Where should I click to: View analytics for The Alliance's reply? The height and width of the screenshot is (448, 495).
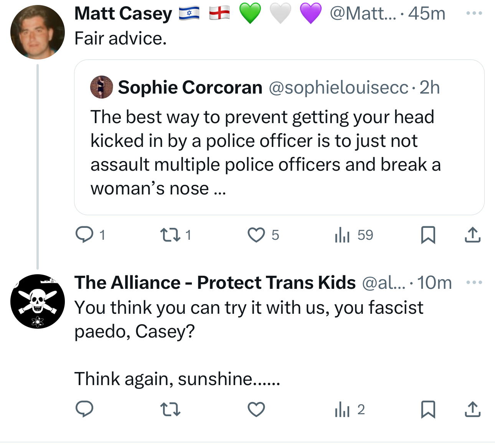point(342,409)
